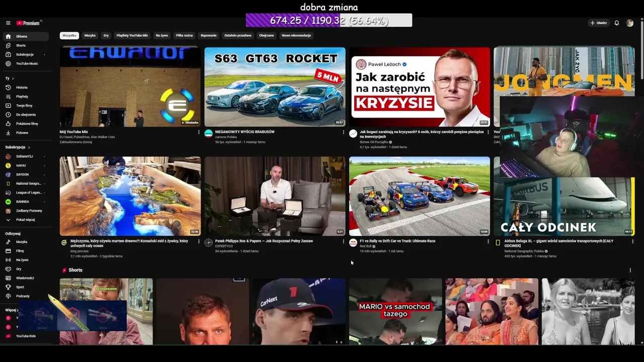Open Wiadomości under Odkrywaj
Image resolution: width=644 pixels, height=362 pixels.
click(25, 278)
